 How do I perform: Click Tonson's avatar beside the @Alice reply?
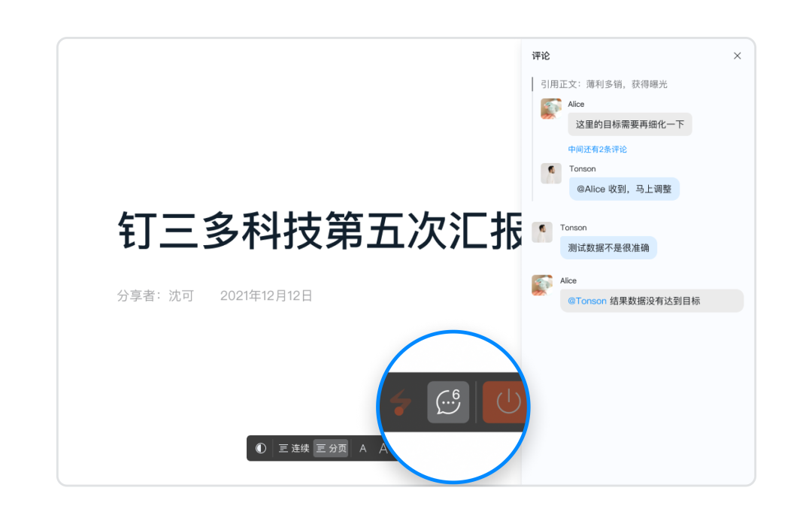[551, 174]
